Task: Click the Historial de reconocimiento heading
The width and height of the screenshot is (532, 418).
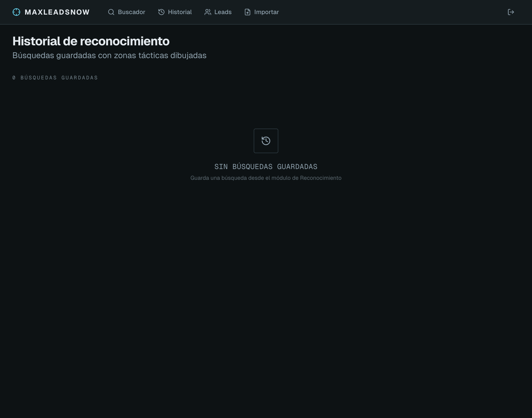Action: point(91,41)
